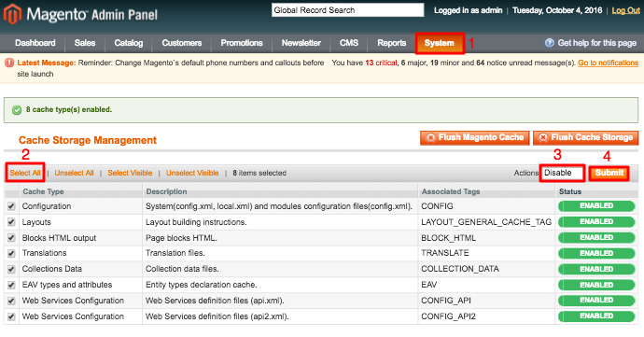Open the Dashboard menu

(35, 43)
